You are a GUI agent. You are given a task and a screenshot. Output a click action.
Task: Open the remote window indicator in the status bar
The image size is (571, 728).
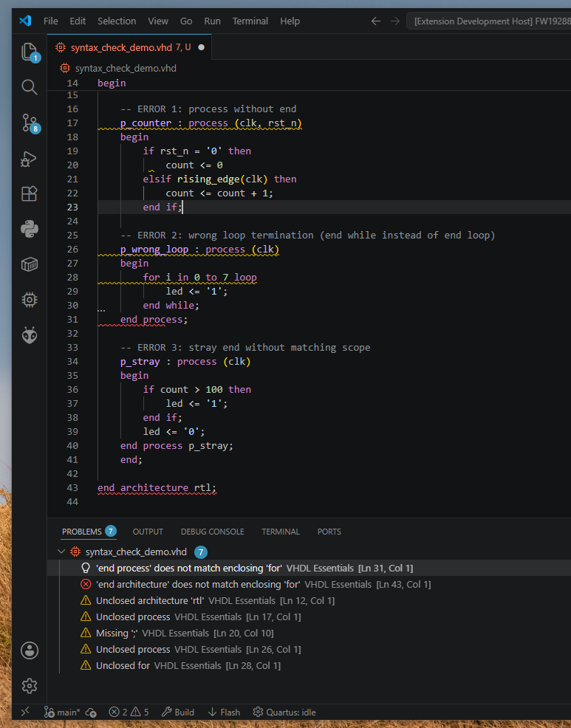point(26,712)
